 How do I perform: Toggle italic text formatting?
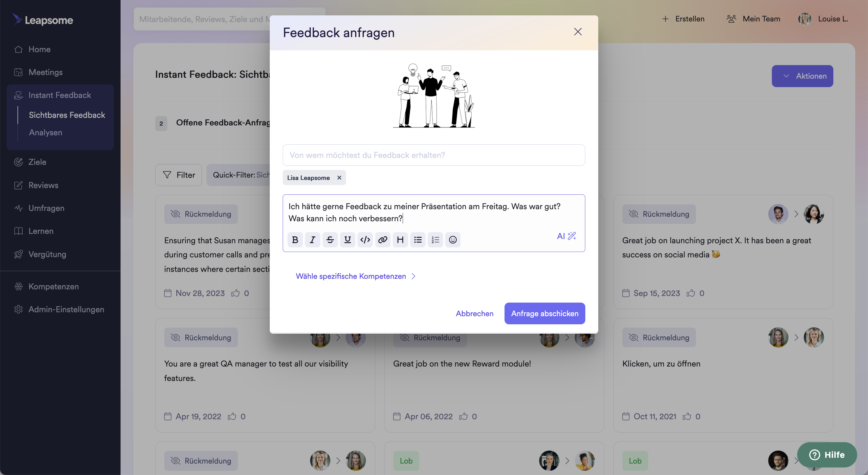coord(312,240)
